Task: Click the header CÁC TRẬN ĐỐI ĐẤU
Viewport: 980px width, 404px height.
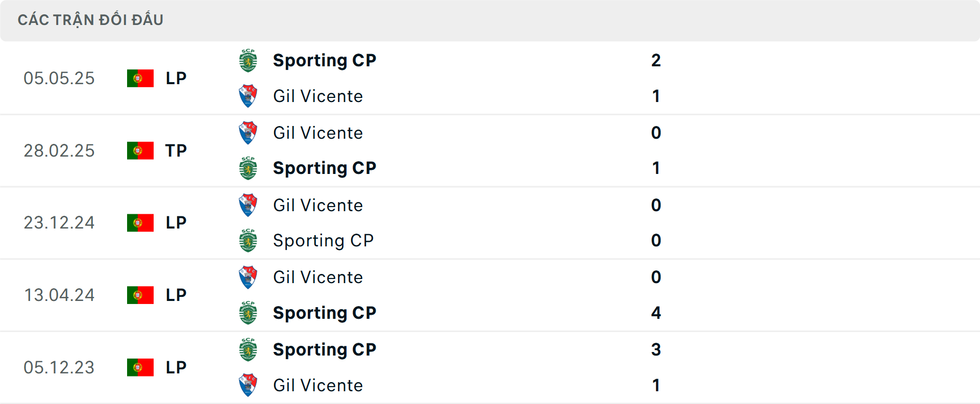Action: tap(91, 20)
